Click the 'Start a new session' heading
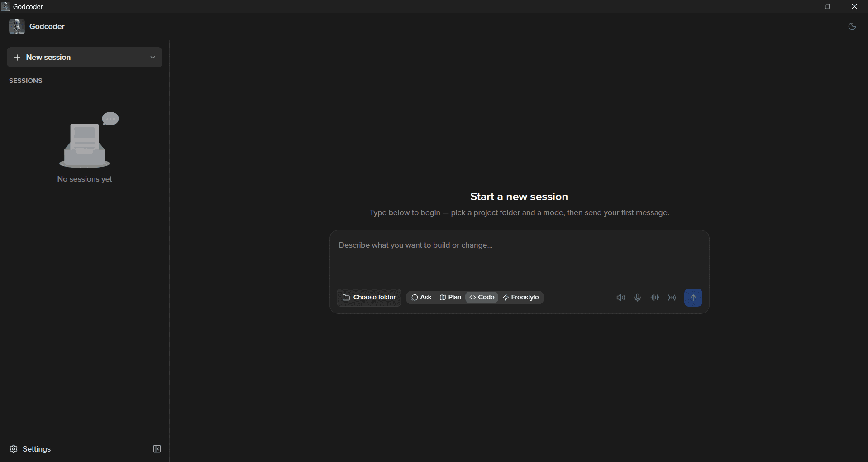The height and width of the screenshot is (462, 868). [x=519, y=197]
